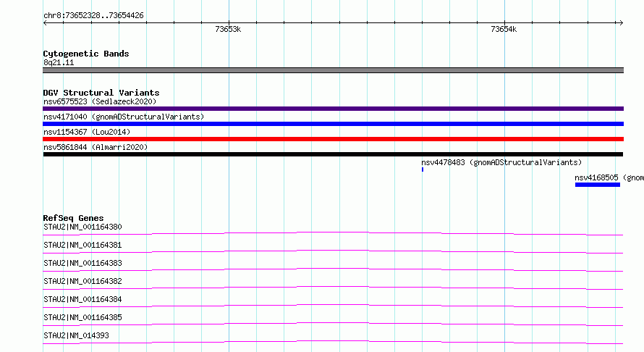Click the chr8:73652328..73654426 coordinate label
The image size is (644, 352).
click(93, 15)
